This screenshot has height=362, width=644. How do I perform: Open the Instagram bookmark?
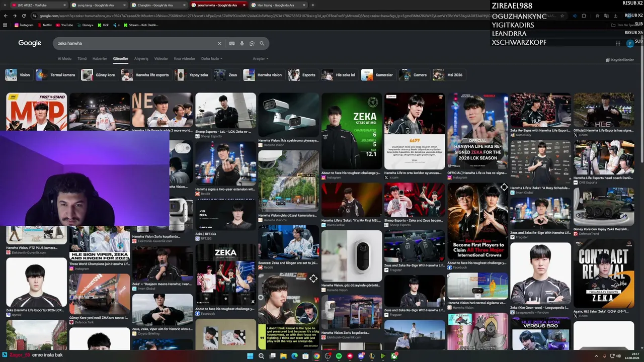pyautogui.click(x=24, y=25)
